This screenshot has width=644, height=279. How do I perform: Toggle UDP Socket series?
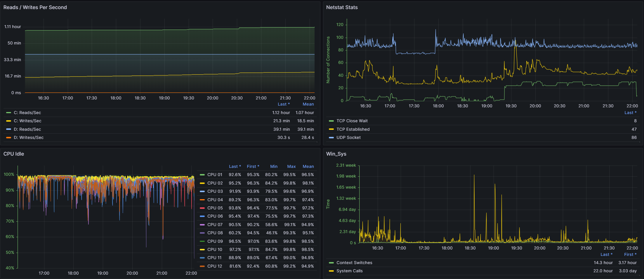pos(348,137)
